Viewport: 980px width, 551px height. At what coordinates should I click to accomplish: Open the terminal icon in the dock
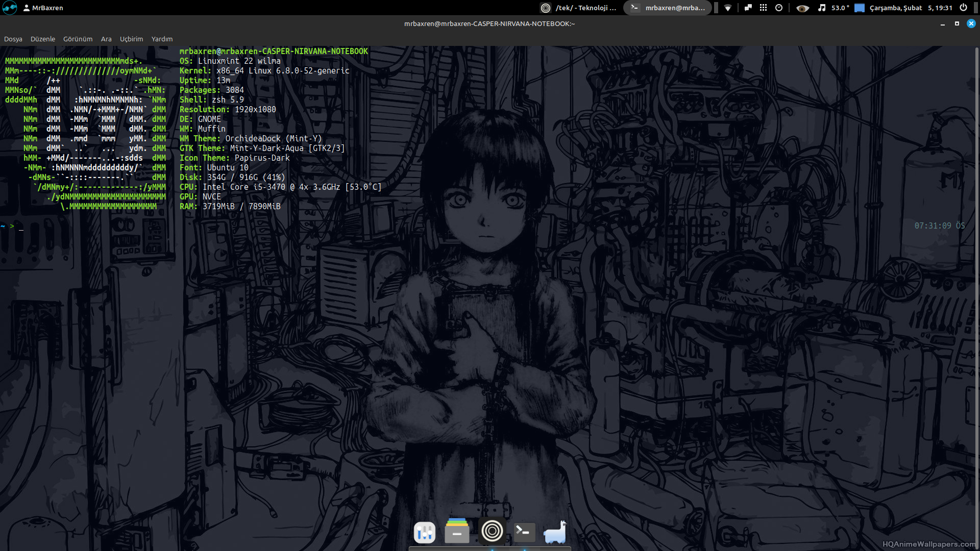[524, 532]
